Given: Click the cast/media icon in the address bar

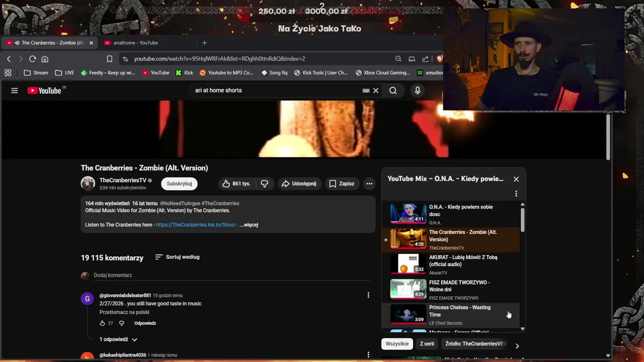Looking at the screenshot, I should coord(412,59).
